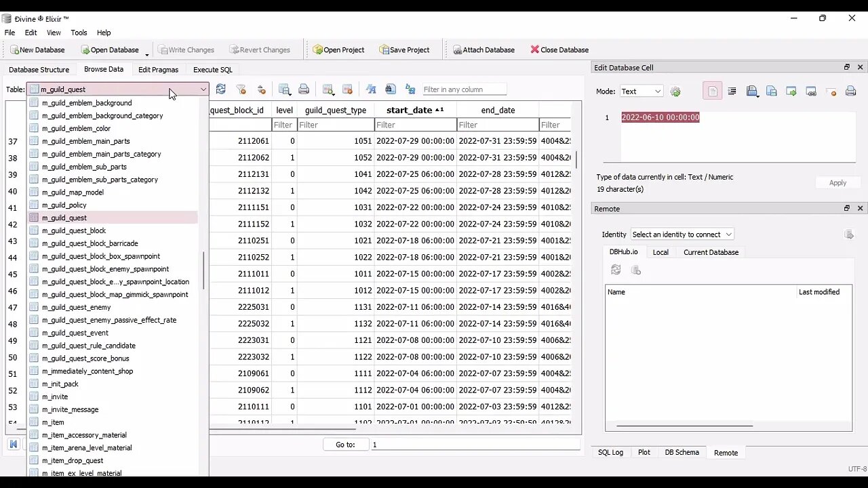Switch to the Database Structure tab
868x488 pixels.
point(39,69)
